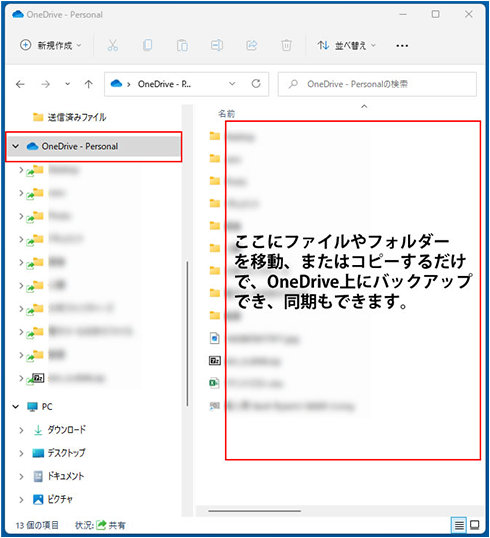Open the ドキュメント folder
This screenshot has height=538, width=490.
point(58,476)
